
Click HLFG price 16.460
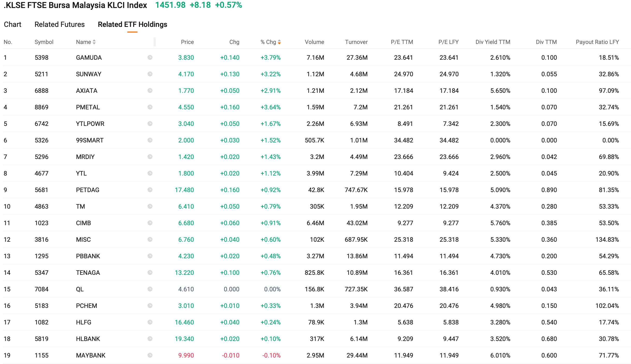[x=184, y=322]
